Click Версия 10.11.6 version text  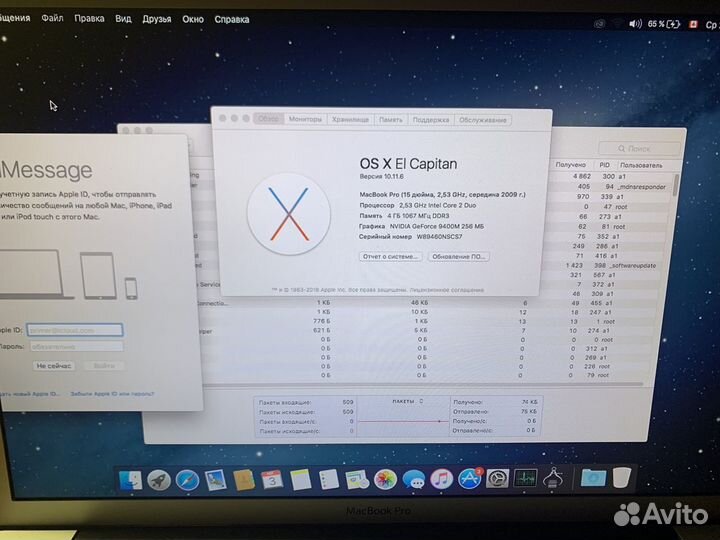[x=382, y=176]
